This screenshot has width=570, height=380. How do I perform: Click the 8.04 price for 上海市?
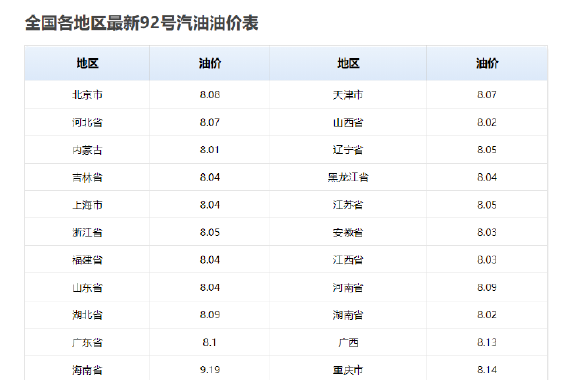(x=210, y=205)
